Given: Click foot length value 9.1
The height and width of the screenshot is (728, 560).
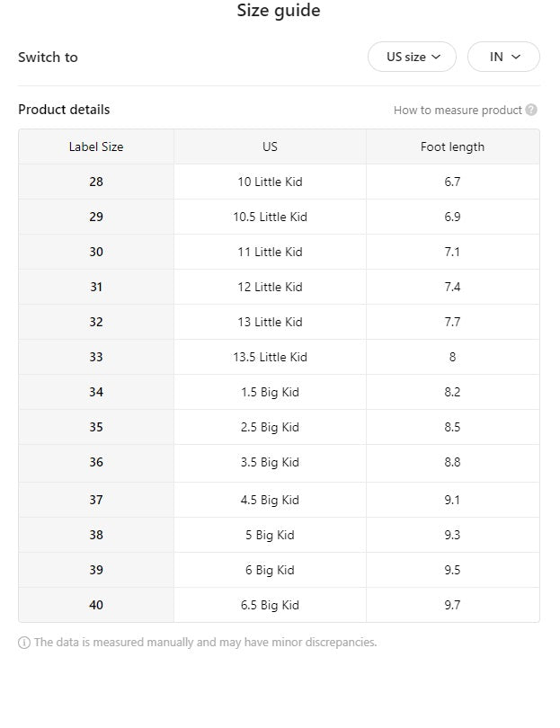Looking at the screenshot, I should [452, 500].
